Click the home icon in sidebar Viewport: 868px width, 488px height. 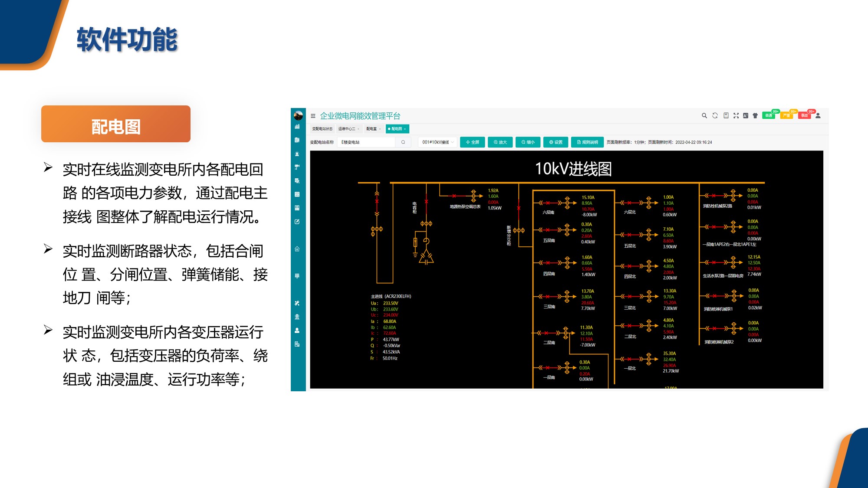tap(297, 249)
